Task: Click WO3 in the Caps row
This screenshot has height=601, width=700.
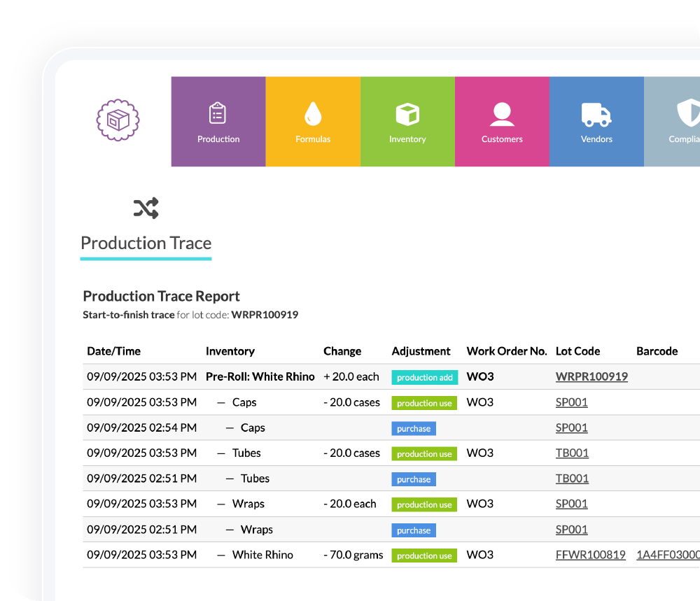Action: point(480,402)
